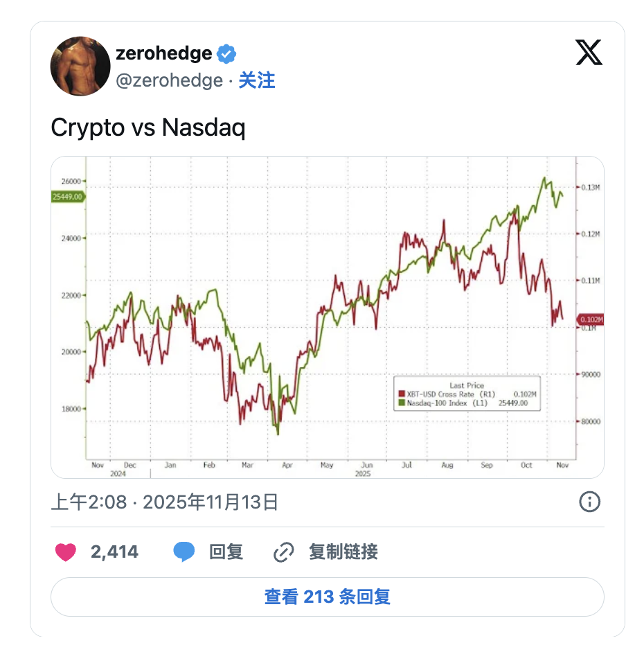644x661 pixels.
Task: Click the 2,414 likes count
Action: [114, 552]
